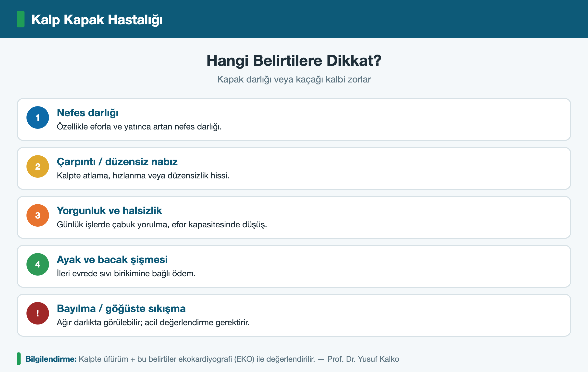Click 'Ağır darlıkta görülebilir' description text

153,323
